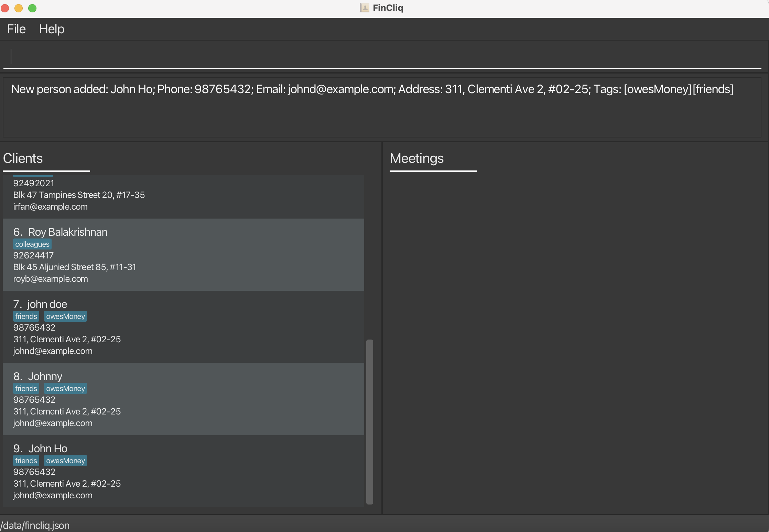Select the john doe client entry
Viewport: 769px width, 532px height.
(x=183, y=327)
